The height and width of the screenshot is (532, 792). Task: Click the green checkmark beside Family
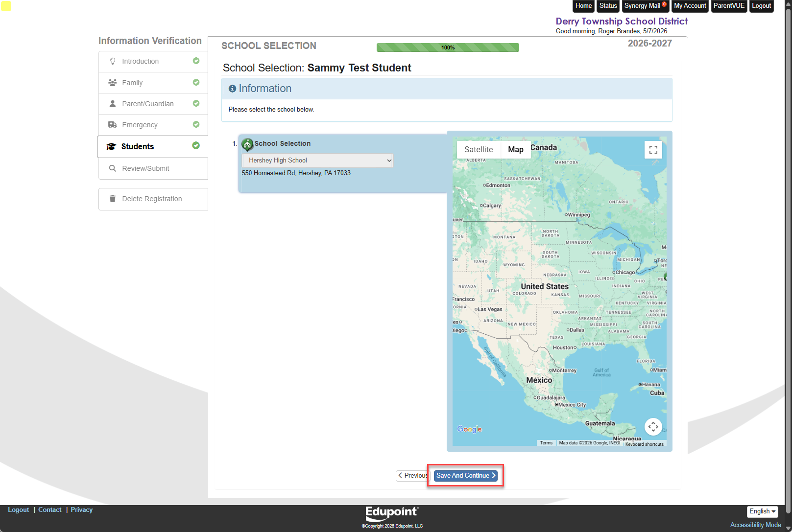coord(196,82)
